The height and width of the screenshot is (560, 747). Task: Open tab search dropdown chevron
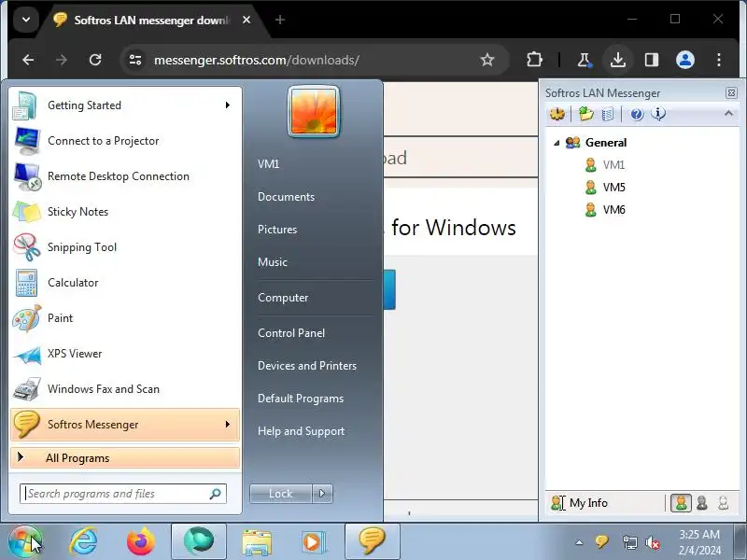pos(26,20)
